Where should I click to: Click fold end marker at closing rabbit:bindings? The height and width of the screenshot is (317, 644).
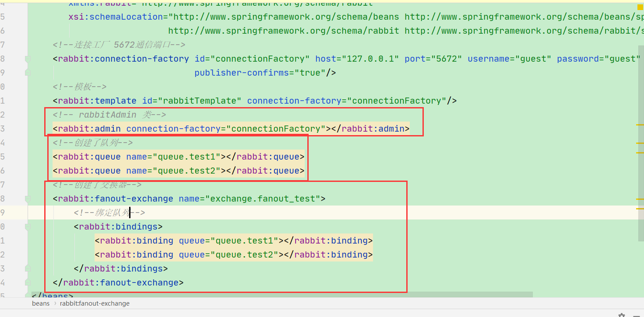28,268
